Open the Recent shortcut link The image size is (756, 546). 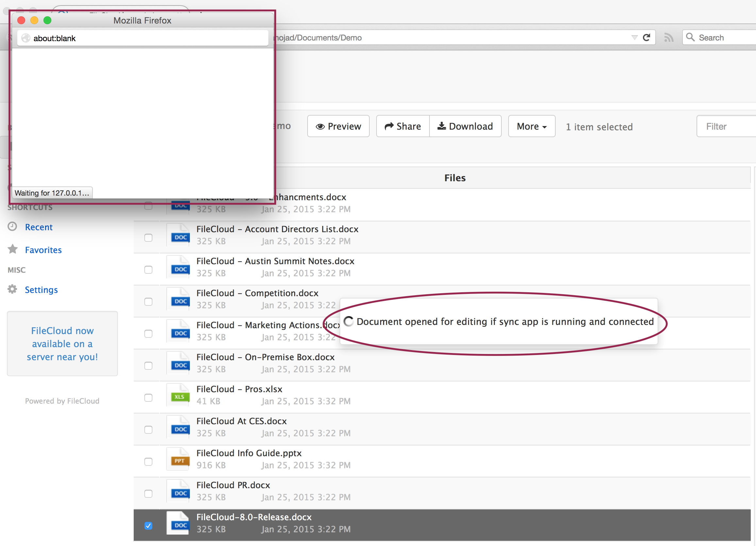click(x=39, y=227)
